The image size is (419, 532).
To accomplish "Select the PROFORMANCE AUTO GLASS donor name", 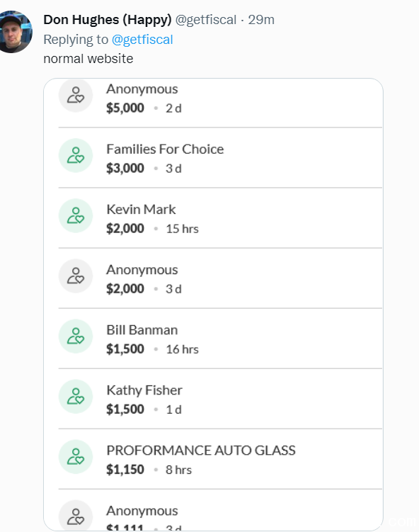I will (201, 451).
